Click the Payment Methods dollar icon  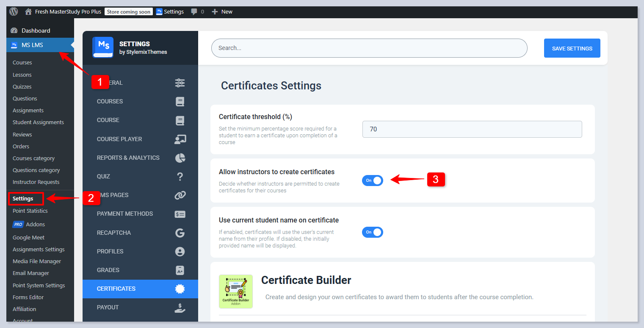(x=180, y=214)
